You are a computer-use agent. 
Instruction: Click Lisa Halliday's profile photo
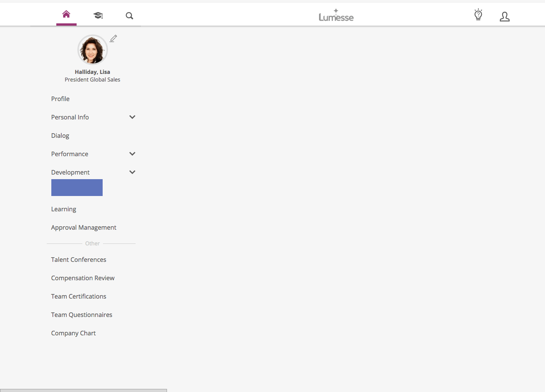tap(92, 50)
